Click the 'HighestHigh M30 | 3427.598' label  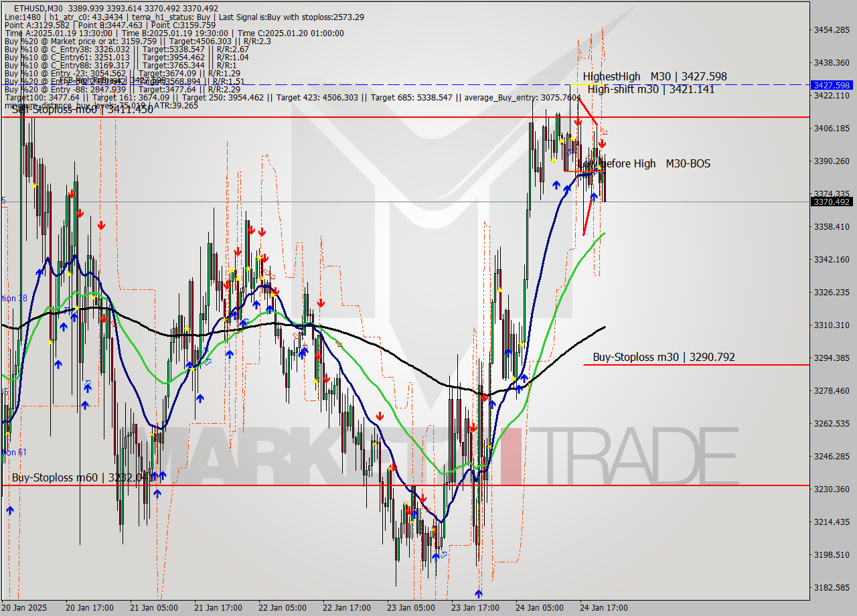[x=654, y=77]
